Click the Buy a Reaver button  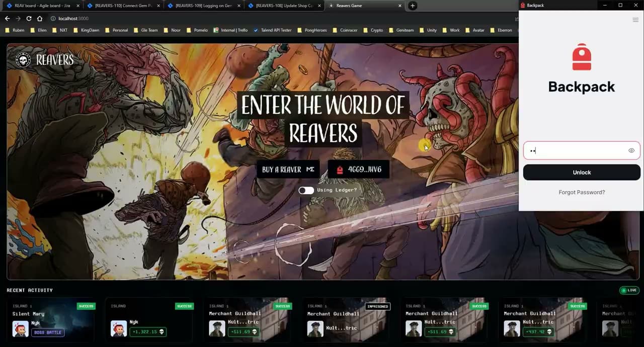pos(288,169)
